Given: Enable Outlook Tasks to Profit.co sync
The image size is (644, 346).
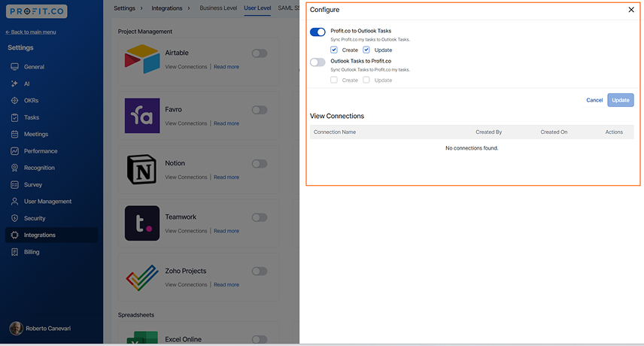Looking at the screenshot, I should pyautogui.click(x=317, y=62).
